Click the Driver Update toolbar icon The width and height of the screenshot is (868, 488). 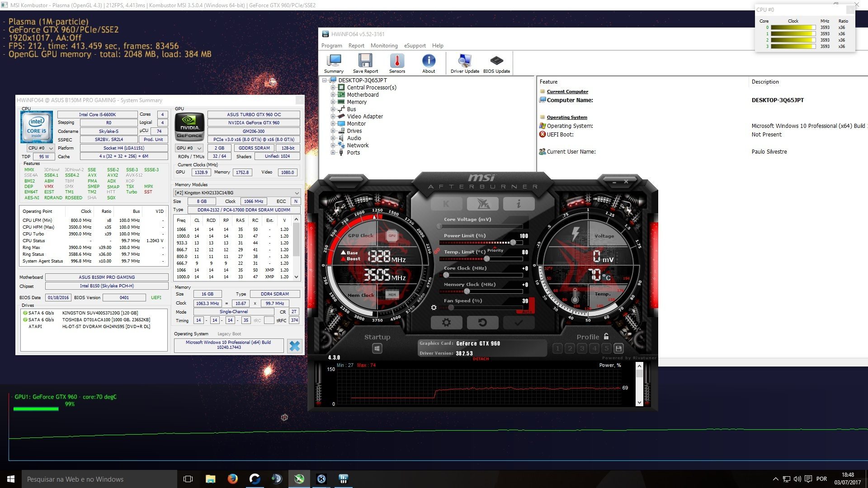pyautogui.click(x=465, y=63)
